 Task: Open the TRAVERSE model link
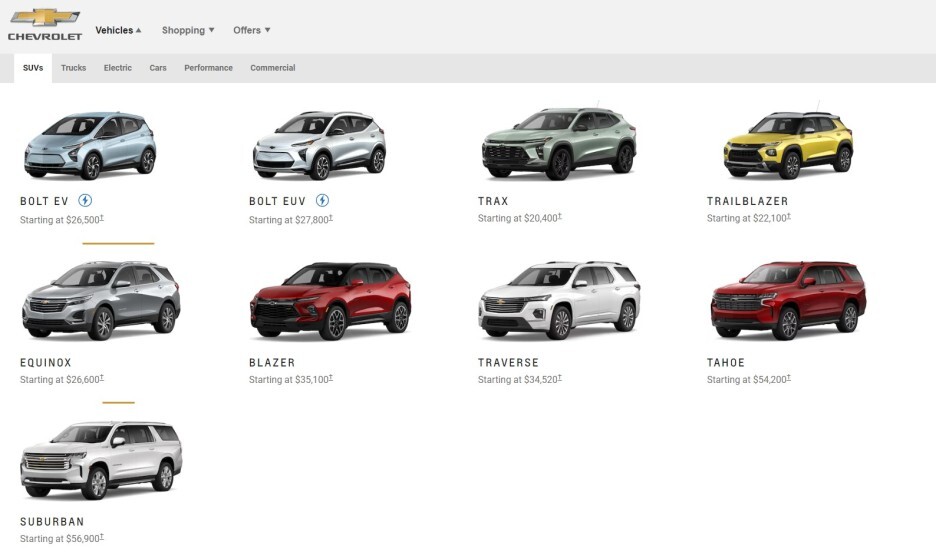click(509, 362)
